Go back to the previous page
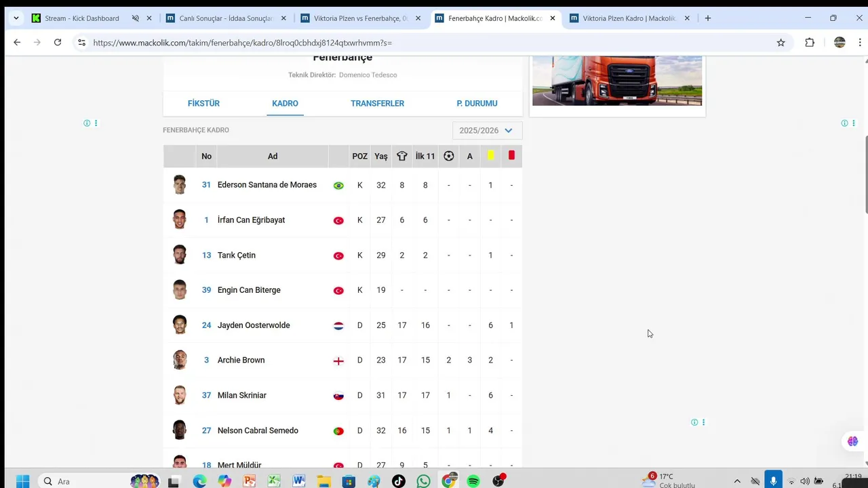This screenshot has width=868, height=488. click(17, 42)
